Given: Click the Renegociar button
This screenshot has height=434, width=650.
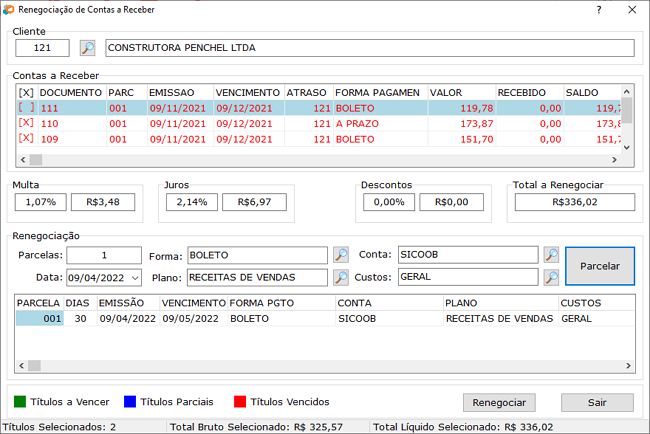Looking at the screenshot, I should click(x=499, y=402).
